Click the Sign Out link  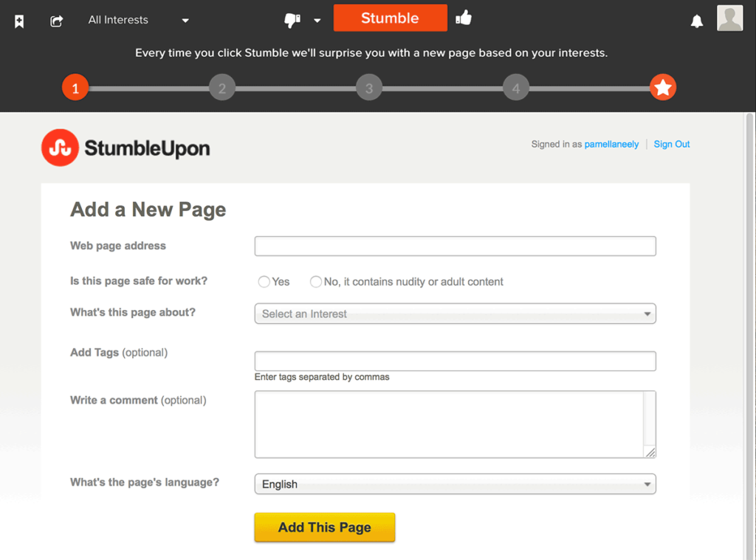[x=672, y=144]
